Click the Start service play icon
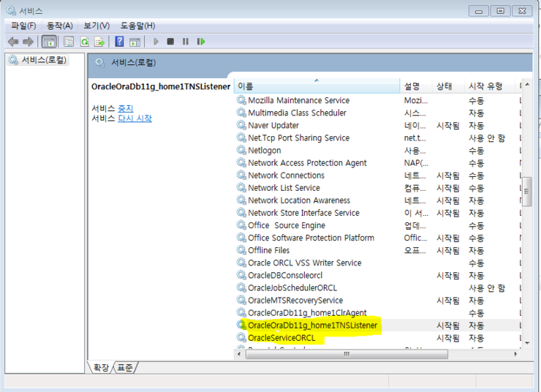 coord(156,42)
